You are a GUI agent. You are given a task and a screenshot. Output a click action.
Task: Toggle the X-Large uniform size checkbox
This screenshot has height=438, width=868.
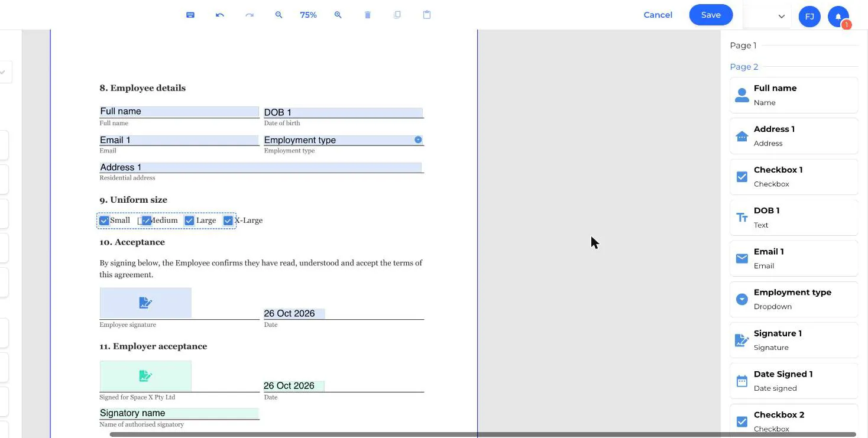[228, 220]
